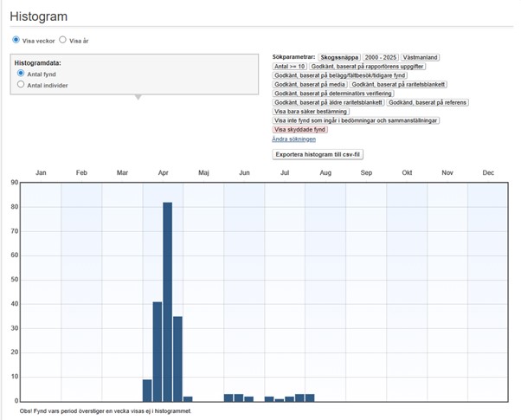Click the "Jun" month label above chart

(244, 173)
